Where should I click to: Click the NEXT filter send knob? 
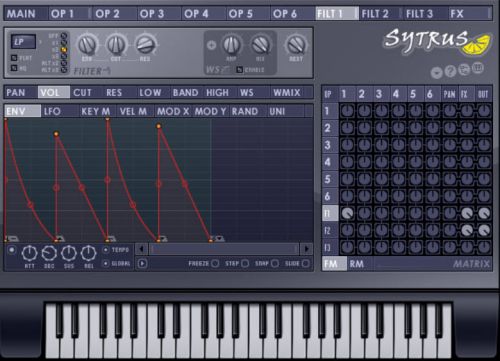click(x=296, y=45)
